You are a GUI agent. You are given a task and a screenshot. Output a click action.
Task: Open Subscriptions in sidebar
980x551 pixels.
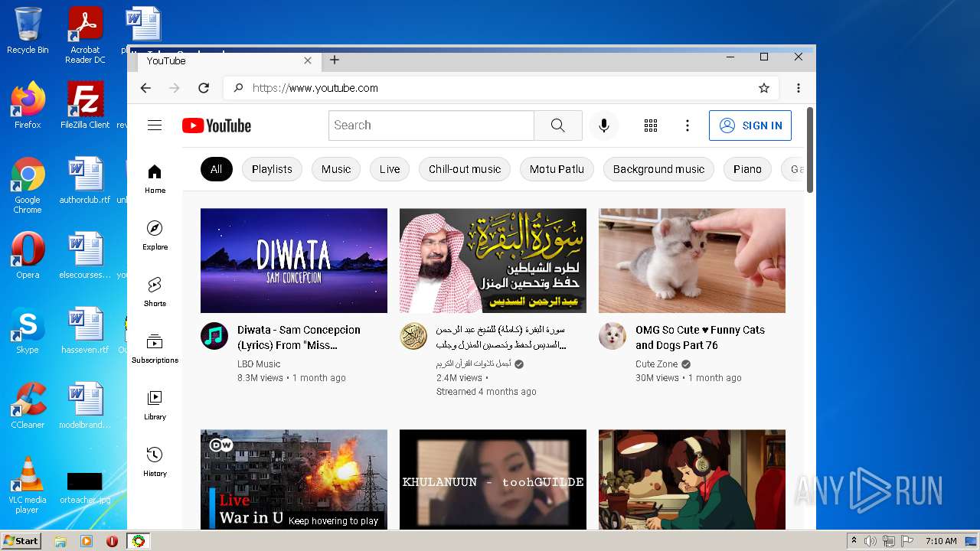tap(155, 349)
